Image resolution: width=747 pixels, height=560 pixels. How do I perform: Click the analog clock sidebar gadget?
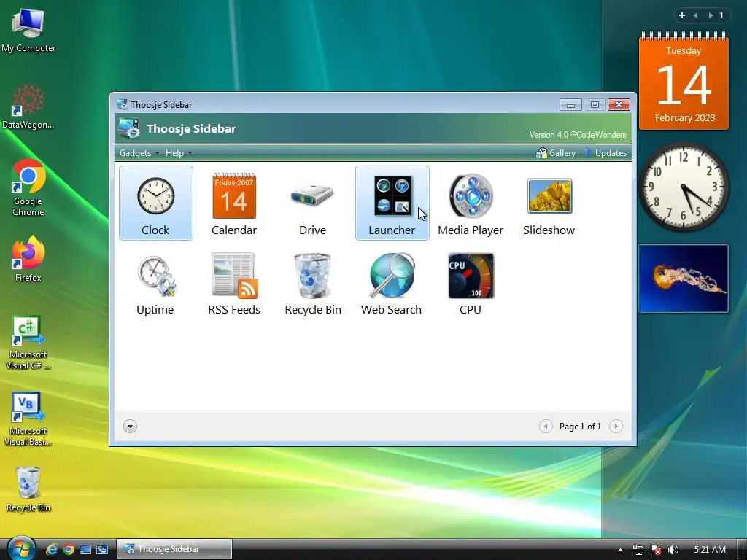coord(684,187)
